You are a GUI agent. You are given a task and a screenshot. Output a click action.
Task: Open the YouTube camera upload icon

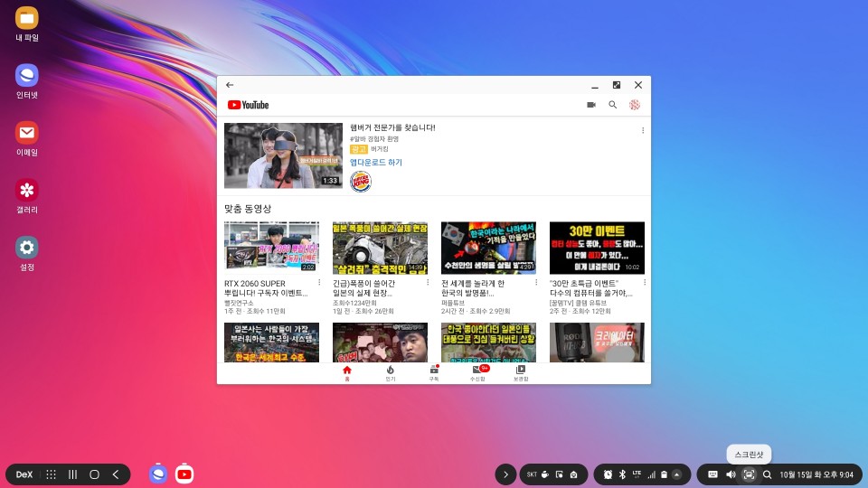pos(591,105)
